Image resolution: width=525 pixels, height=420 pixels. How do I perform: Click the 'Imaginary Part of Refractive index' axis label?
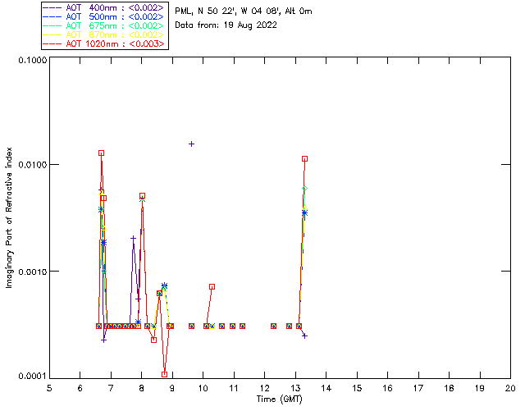click(x=9, y=217)
